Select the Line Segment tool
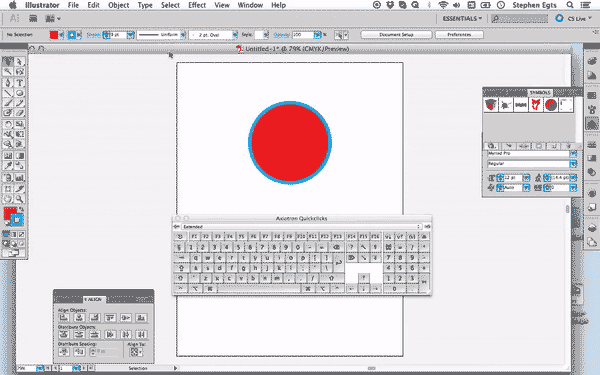Viewport: 600px width, 375px height. coord(8,93)
